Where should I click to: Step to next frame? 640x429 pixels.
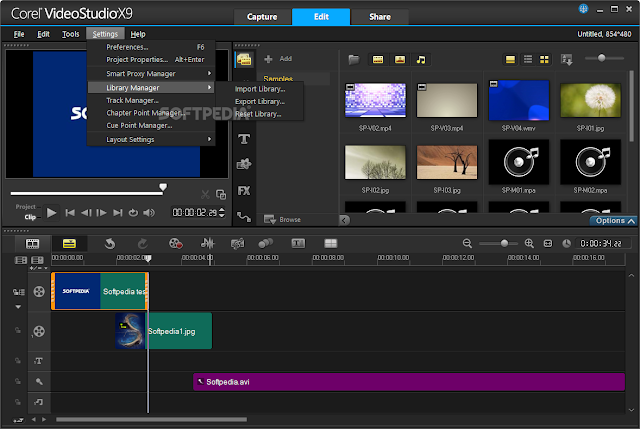pyautogui.click(x=102, y=213)
